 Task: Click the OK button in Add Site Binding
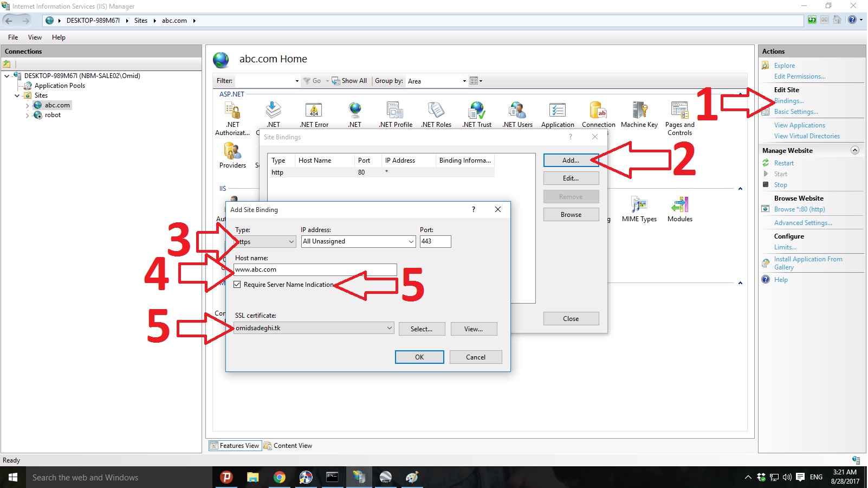419,357
